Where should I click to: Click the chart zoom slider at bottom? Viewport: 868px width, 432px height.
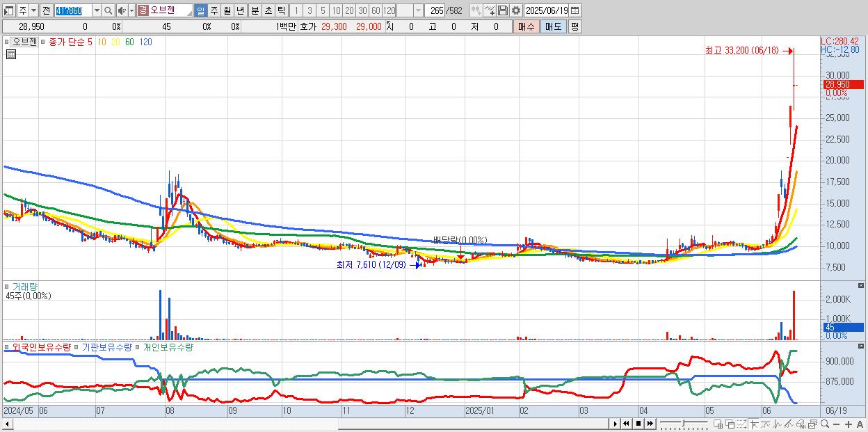684,424
